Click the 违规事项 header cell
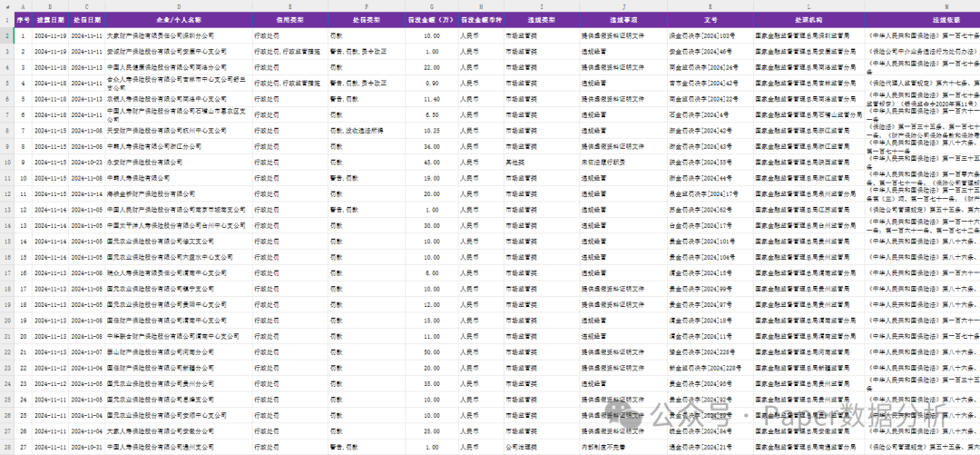 tap(623, 19)
